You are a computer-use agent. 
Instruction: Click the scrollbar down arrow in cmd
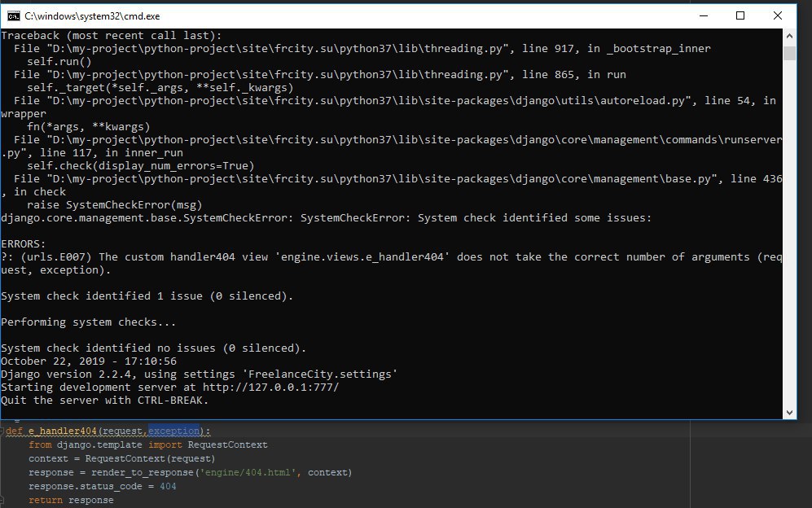[789, 413]
